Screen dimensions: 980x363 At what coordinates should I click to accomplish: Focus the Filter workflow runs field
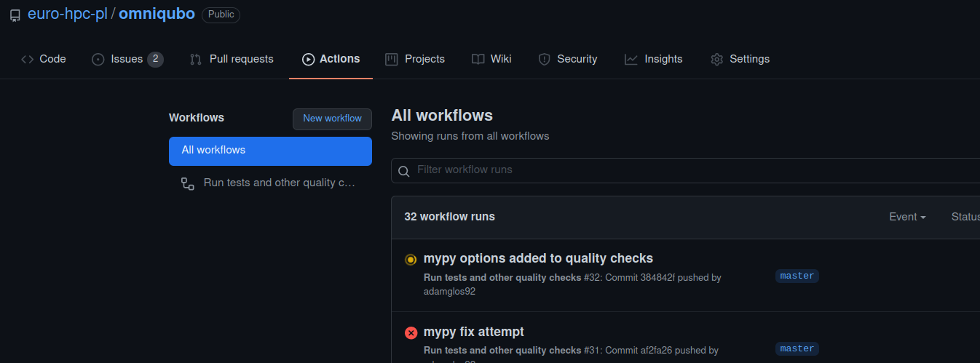685,170
